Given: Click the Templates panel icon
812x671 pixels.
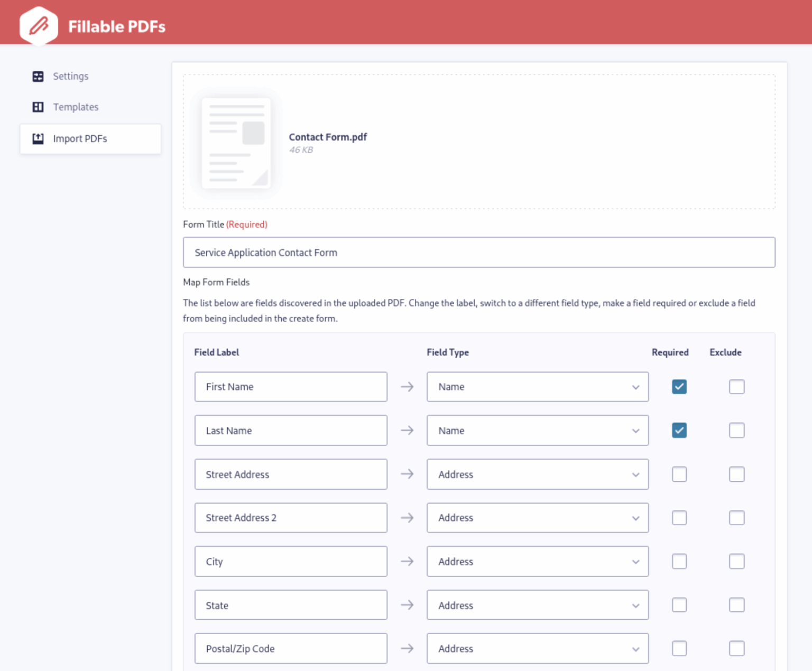Looking at the screenshot, I should pos(38,107).
